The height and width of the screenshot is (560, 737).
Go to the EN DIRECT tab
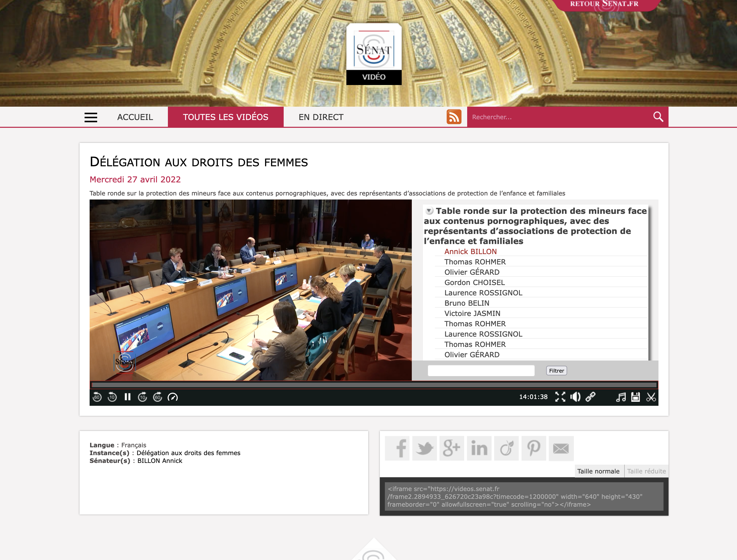321,117
